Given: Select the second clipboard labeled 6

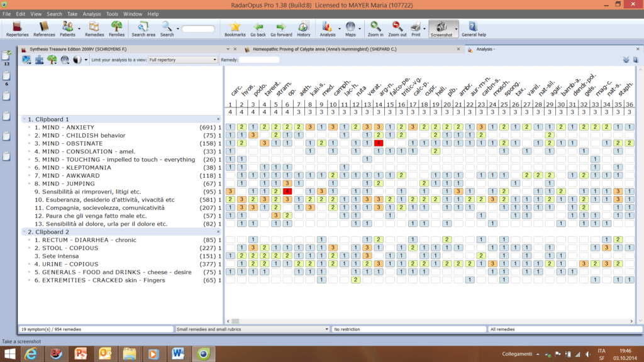Looking at the screenshot, I should (x=6, y=76).
